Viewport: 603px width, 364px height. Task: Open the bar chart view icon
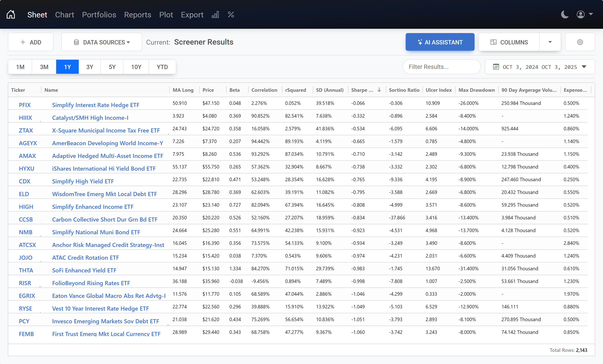coord(215,14)
